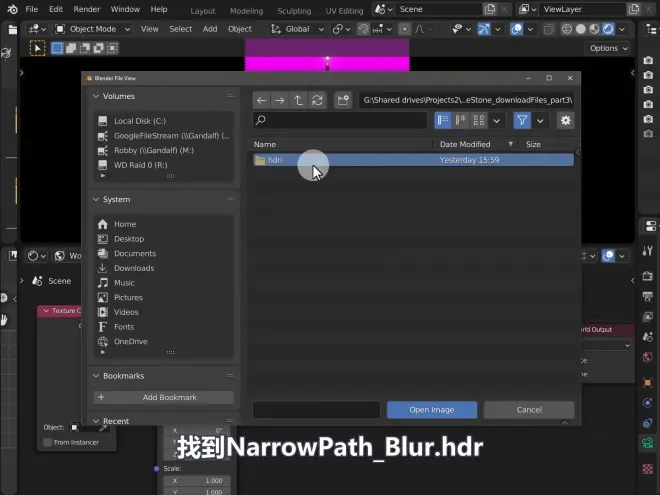Open the viewport Add menu

coord(210,29)
